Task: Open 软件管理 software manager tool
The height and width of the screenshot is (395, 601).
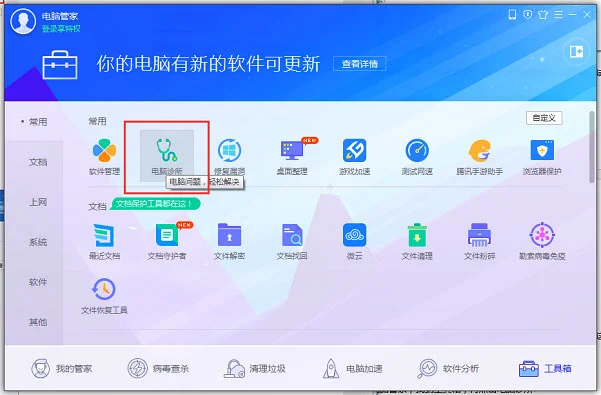Action: coord(104,157)
